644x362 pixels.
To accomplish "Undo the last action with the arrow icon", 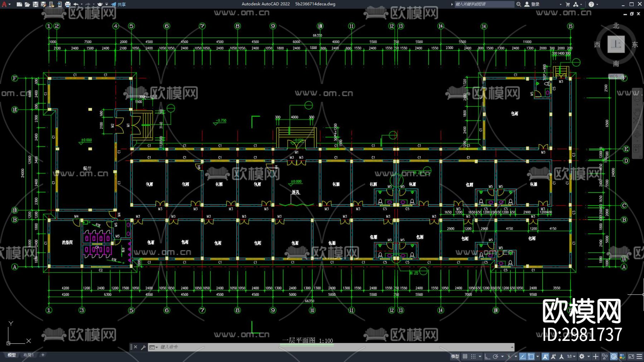I will 76,4.
